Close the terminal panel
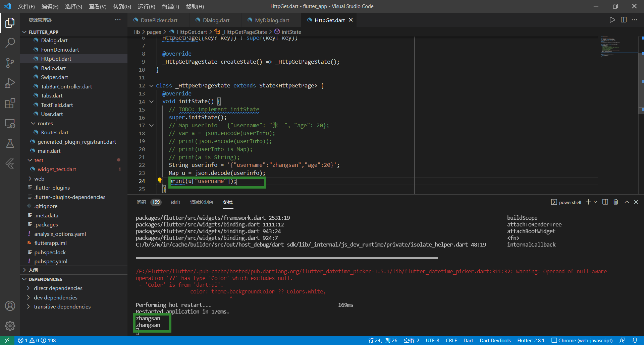Viewport: 644px width, 345px height. [x=636, y=202]
